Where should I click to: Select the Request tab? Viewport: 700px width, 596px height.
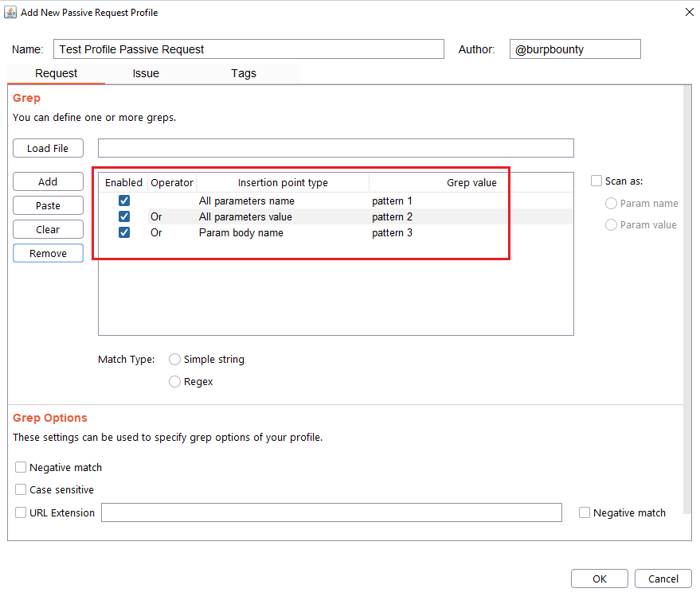[57, 73]
